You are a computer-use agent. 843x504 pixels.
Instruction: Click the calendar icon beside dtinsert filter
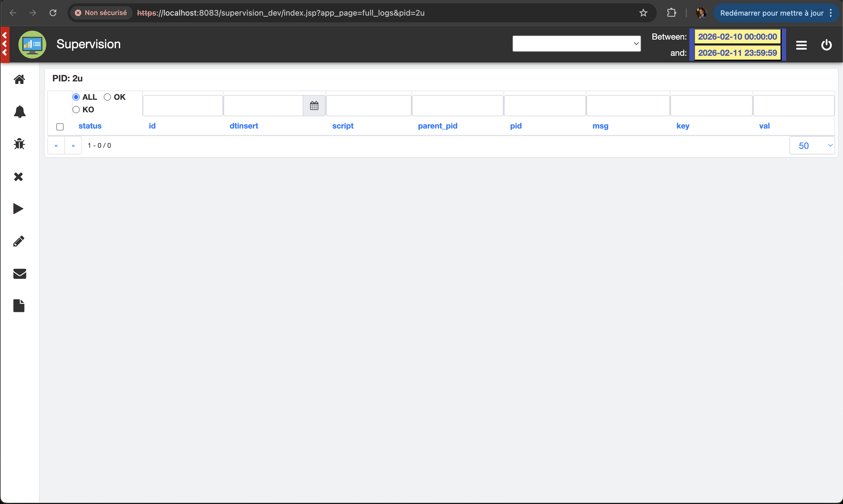coord(314,106)
